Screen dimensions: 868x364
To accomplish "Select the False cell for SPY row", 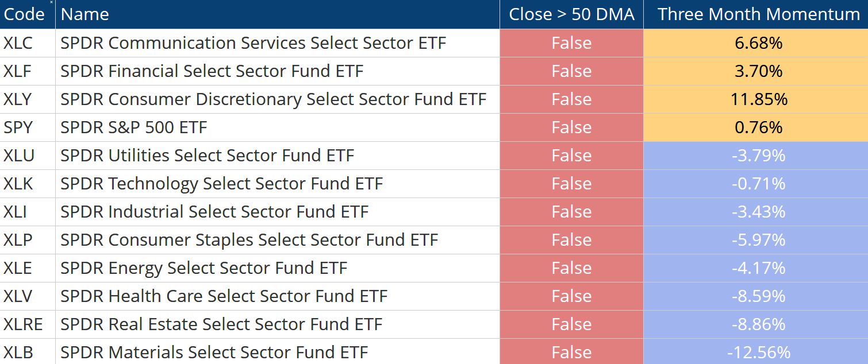I will 571,127.
